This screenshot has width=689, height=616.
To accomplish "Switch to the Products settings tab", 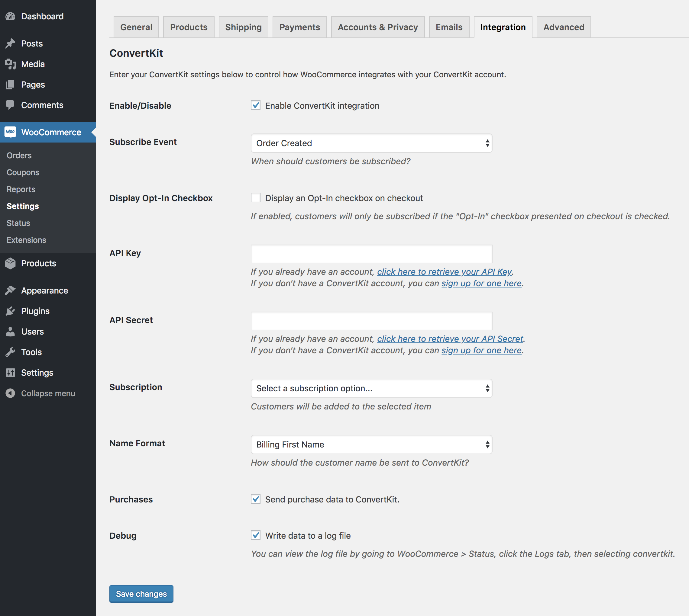I will [189, 27].
